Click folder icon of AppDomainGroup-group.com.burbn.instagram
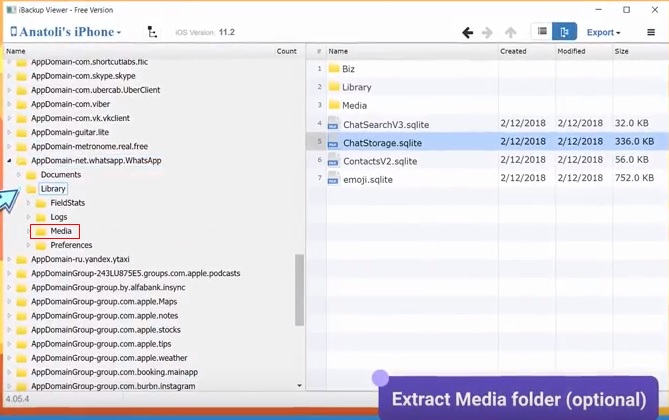The width and height of the screenshot is (669, 420). coord(21,386)
